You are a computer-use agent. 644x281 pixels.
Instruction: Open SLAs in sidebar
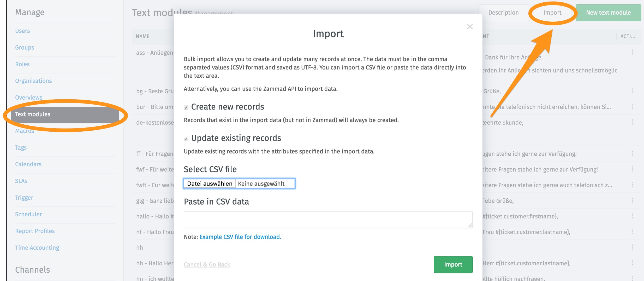[x=21, y=181]
